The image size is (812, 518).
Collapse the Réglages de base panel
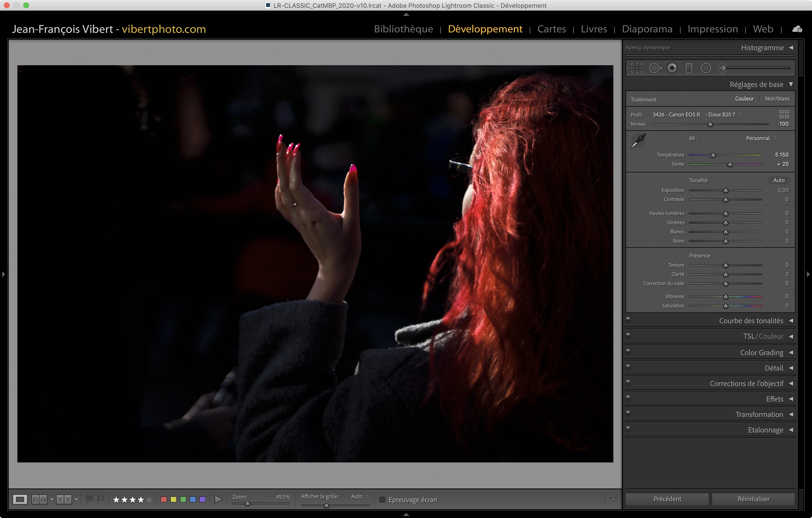point(791,84)
